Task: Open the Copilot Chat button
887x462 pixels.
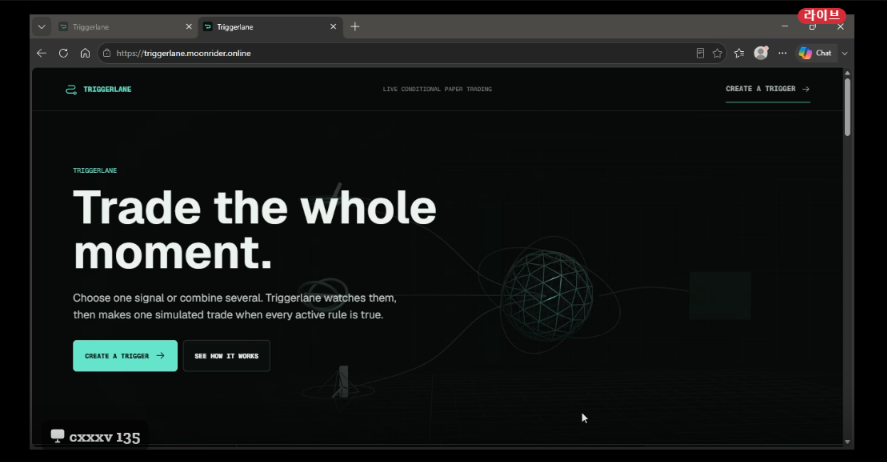Action: (x=815, y=53)
